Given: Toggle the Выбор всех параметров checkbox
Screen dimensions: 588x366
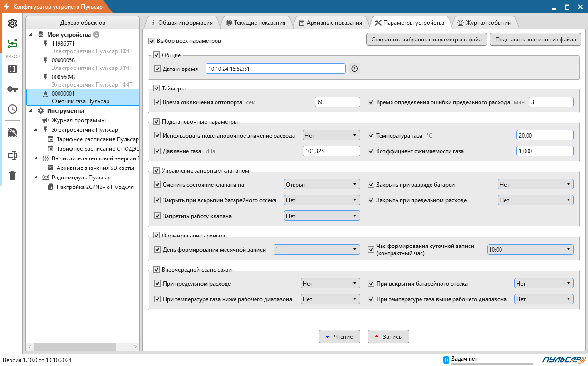Looking at the screenshot, I should click(152, 41).
